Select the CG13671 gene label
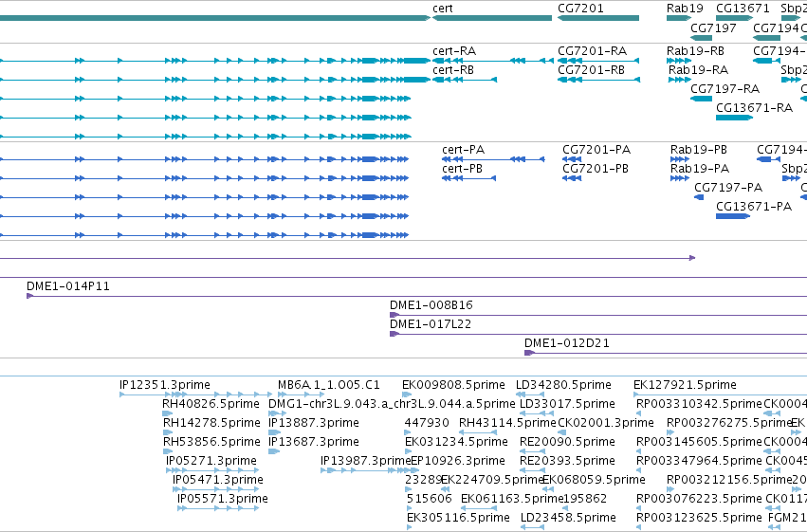The width and height of the screenshot is (807, 532). (743, 9)
